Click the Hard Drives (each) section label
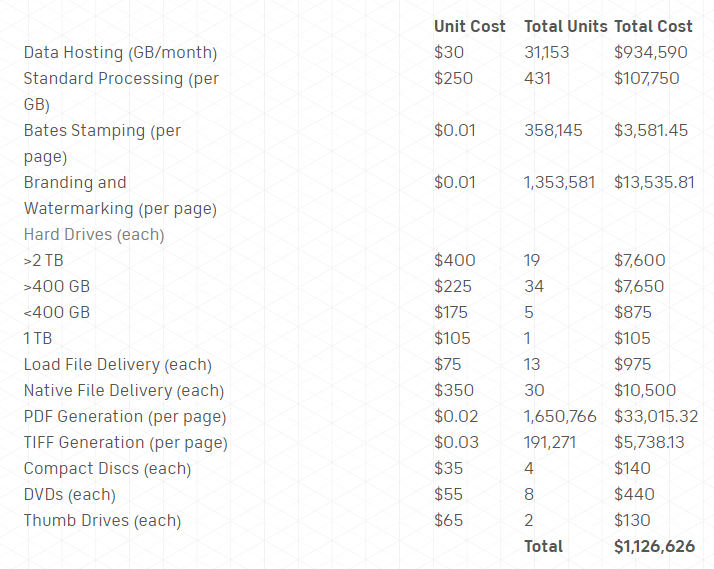This screenshot has height=569, width=714. 94,234
